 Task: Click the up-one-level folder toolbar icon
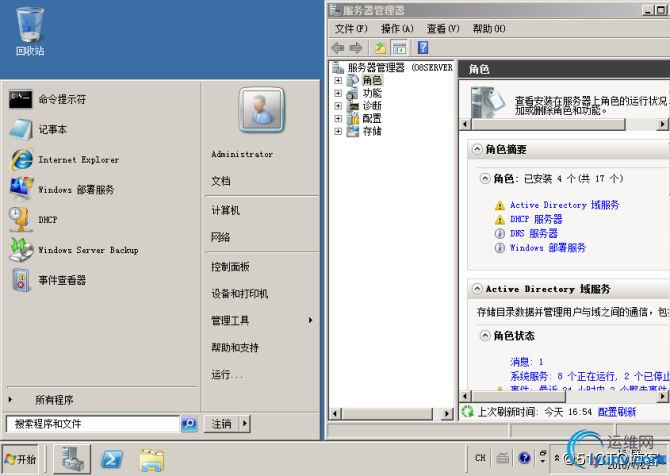(380, 48)
